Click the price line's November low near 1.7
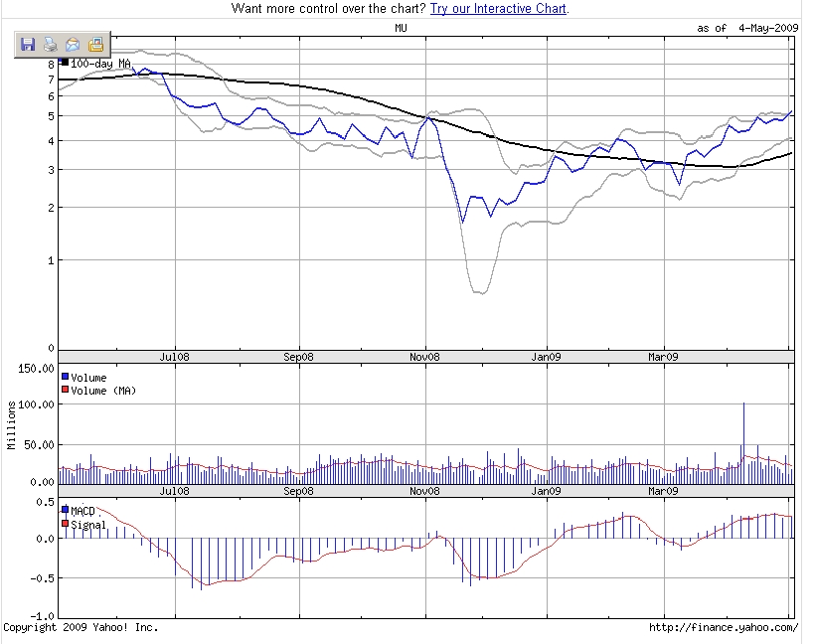Viewport: 815px width, 644px height. coord(463,222)
